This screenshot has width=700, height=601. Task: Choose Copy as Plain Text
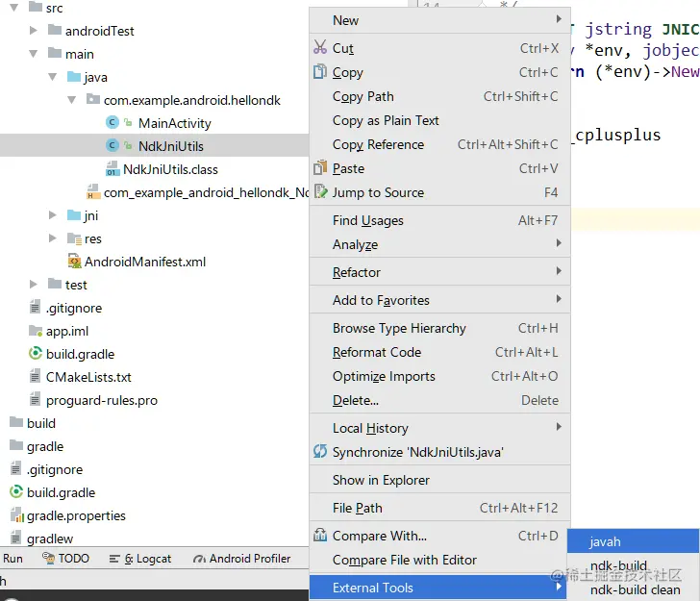pyautogui.click(x=439, y=120)
